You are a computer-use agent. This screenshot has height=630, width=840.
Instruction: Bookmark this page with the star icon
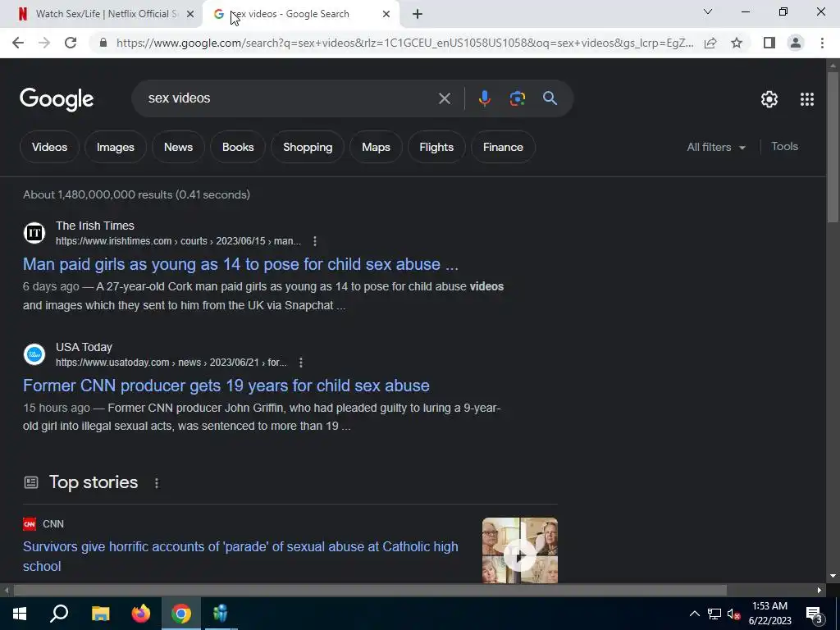[737, 43]
